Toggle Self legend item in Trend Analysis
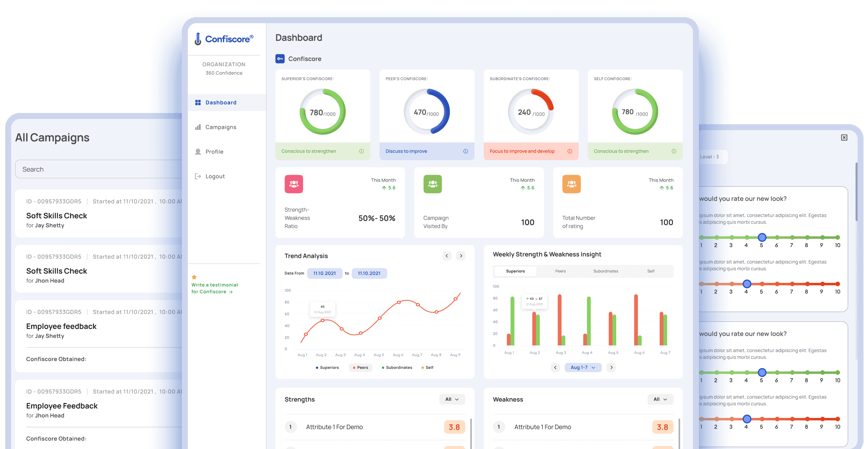Viewport: 868px width, 449px height. pyautogui.click(x=427, y=367)
